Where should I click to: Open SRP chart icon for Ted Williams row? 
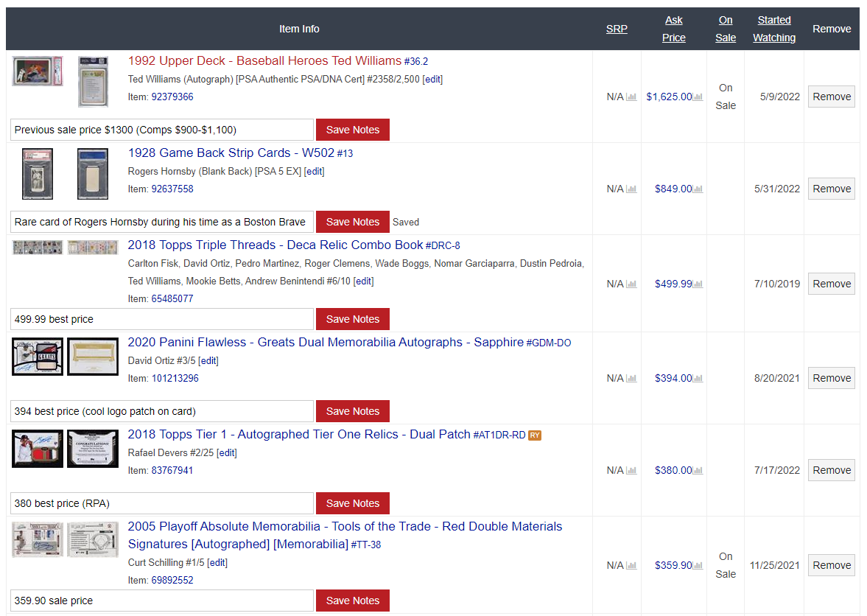[x=631, y=97]
